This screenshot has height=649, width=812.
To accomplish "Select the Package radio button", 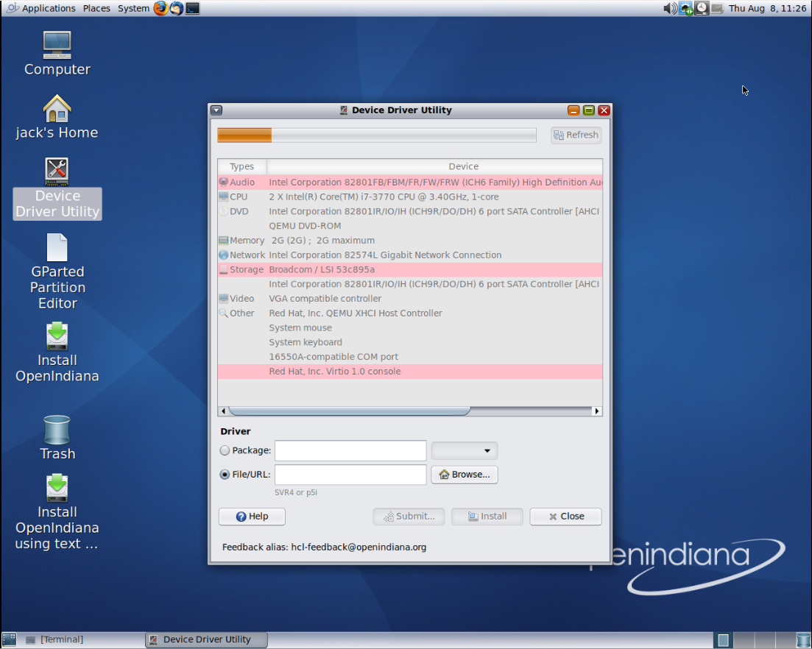I will [225, 450].
